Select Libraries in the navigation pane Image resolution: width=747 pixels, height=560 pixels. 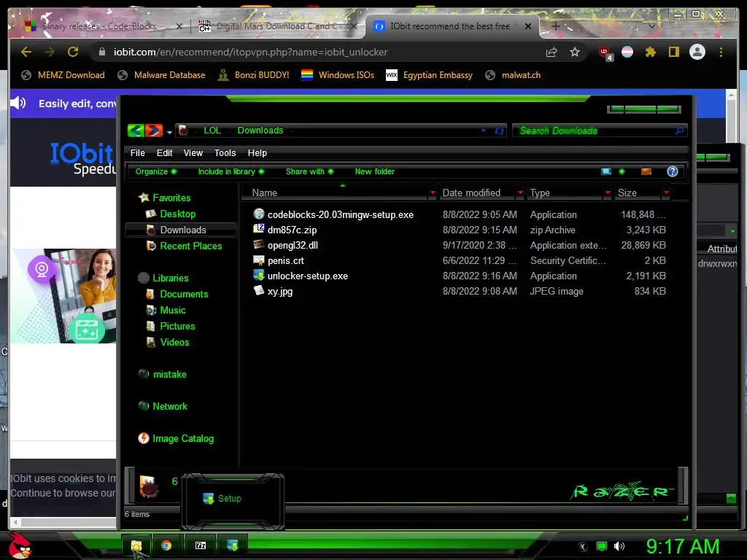(170, 278)
